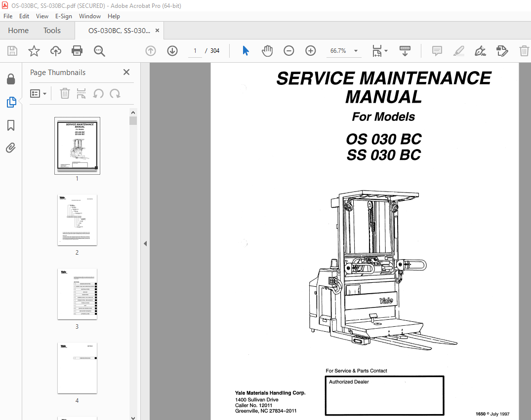The width and height of the screenshot is (531, 420).
Task: Close the OS-030BC document tab
Action: 157,31
